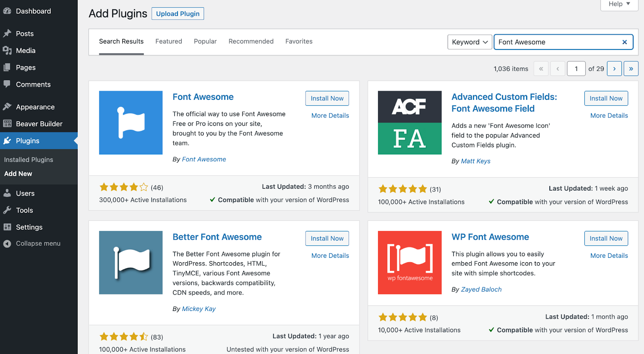Open the Popular plugins tab
This screenshot has height=354, width=644.
click(205, 41)
